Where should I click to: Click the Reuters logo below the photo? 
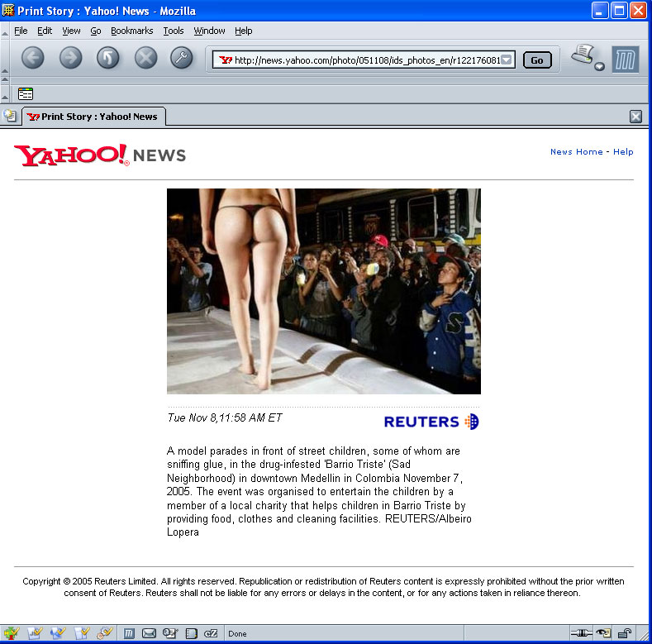click(x=431, y=422)
